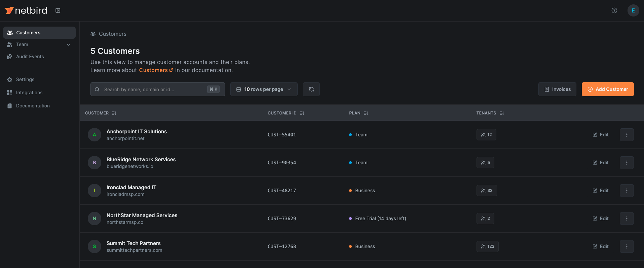Viewport: 644px width, 268px height.
Task: Click customer ID CUST-73629
Action: [x=282, y=219]
